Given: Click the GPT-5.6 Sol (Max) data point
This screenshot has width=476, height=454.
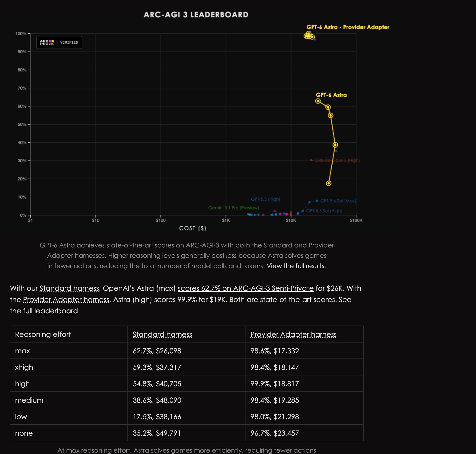Looking at the screenshot, I should click(x=317, y=201).
